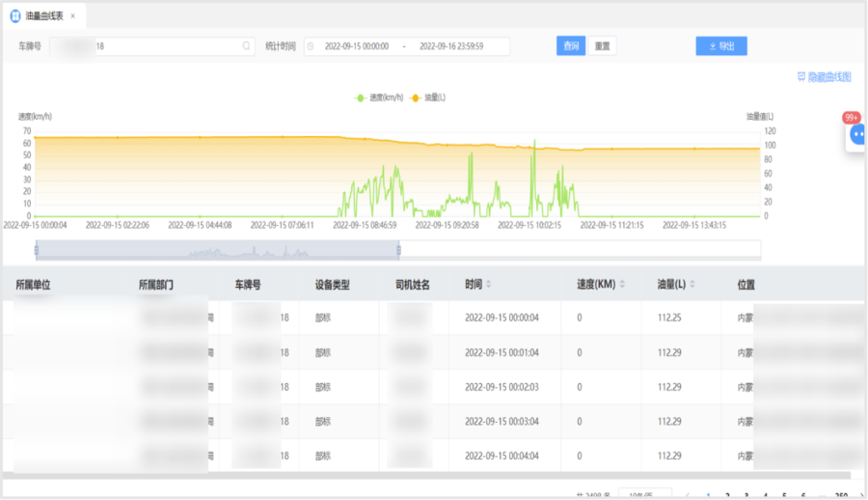Viewport: 868px width, 500px height.
Task: Click the right handle of chart zoom slider
Action: click(399, 250)
